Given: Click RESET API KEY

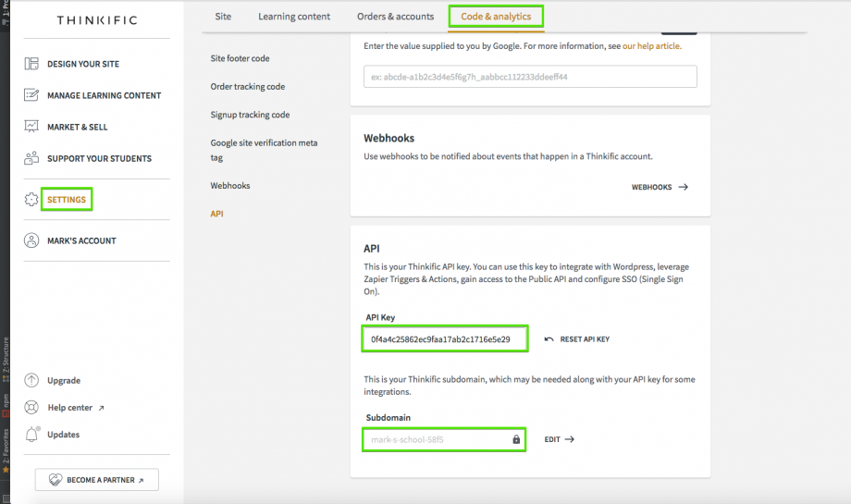Looking at the screenshot, I should [577, 339].
